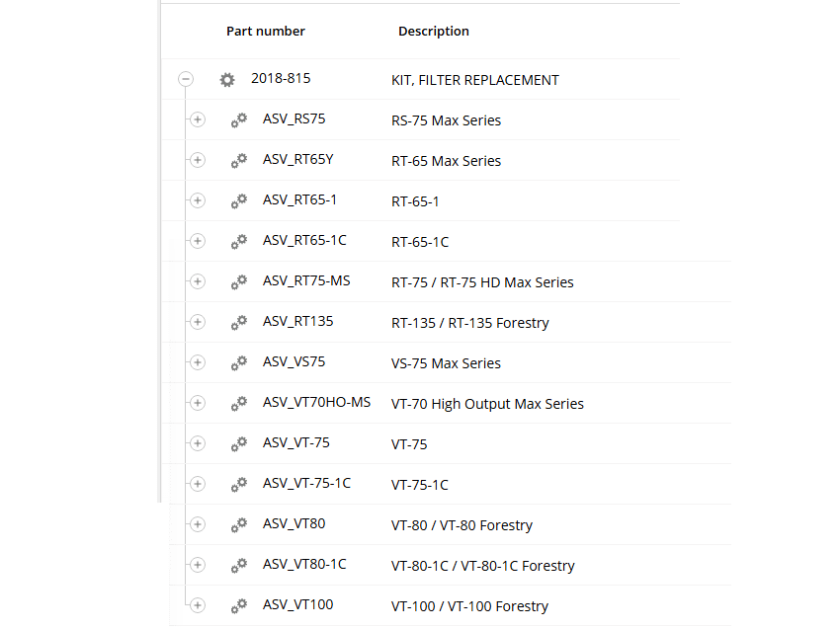The image size is (840, 630).
Task: Click the gear icon beside 2018-815
Action: click(x=227, y=80)
